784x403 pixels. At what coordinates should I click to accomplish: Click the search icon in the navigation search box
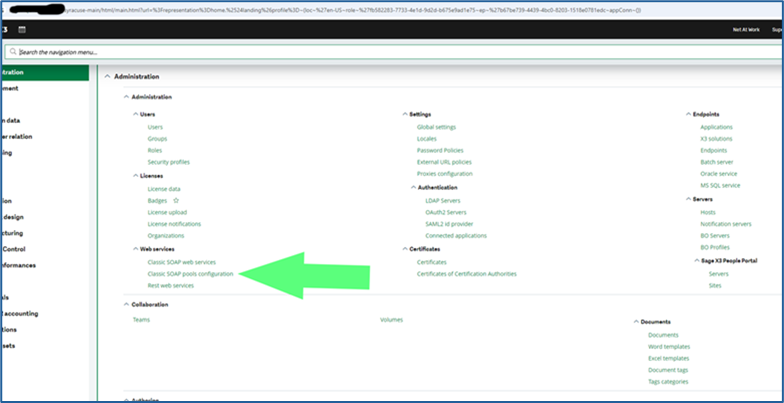tap(12, 51)
